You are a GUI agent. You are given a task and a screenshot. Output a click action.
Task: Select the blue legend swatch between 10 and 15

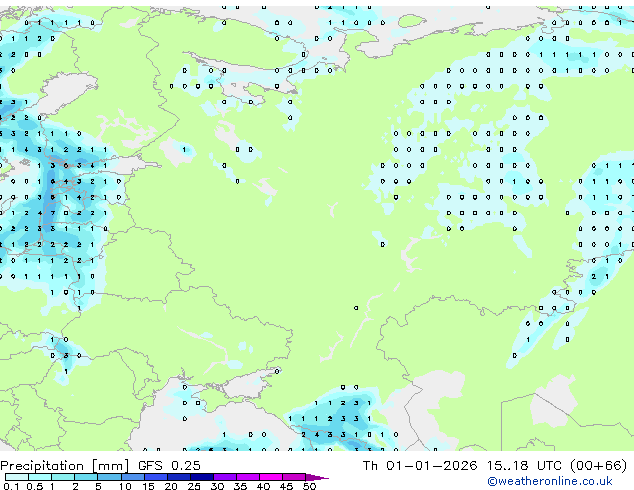(132, 477)
